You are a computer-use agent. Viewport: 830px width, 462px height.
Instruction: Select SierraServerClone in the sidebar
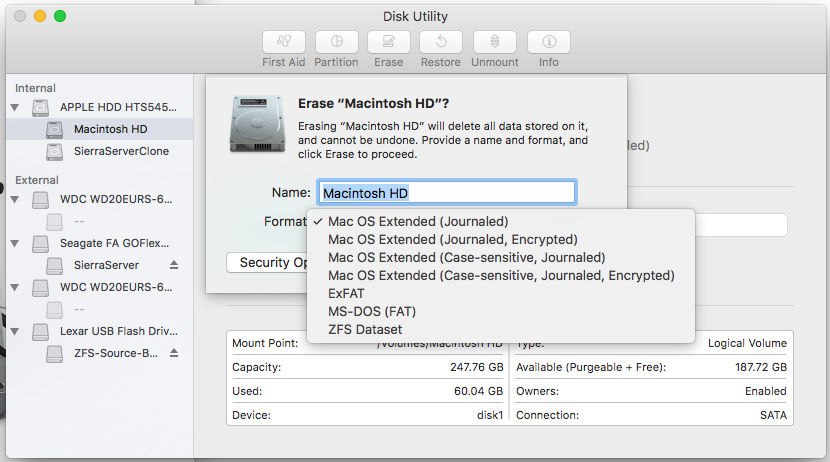click(x=121, y=151)
